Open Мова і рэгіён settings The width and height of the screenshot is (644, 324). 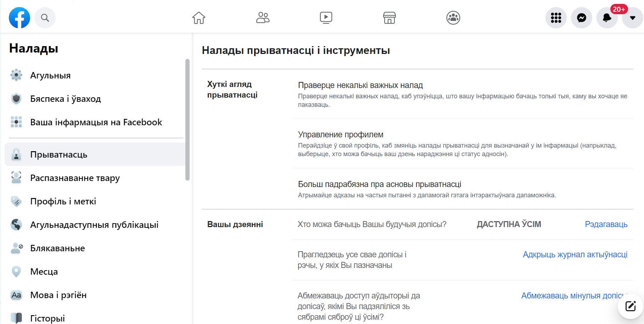click(x=58, y=295)
